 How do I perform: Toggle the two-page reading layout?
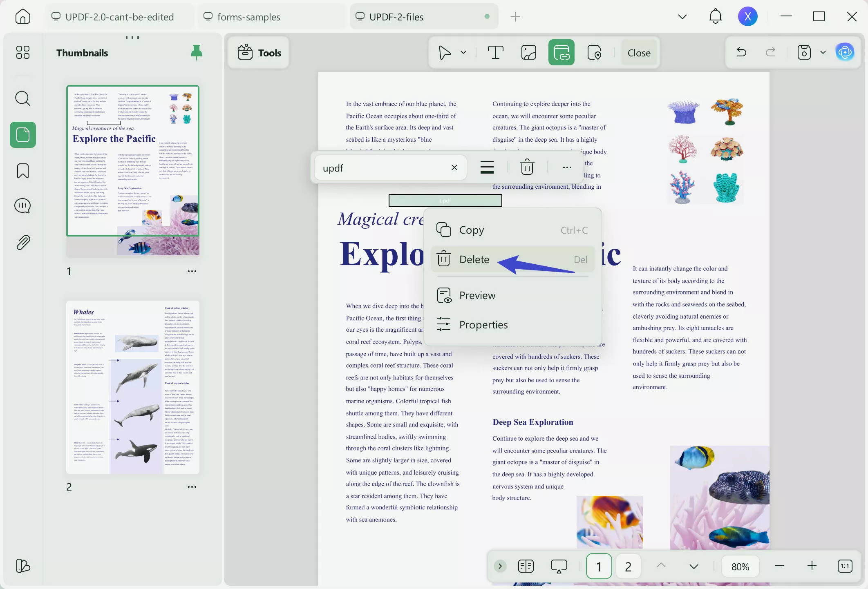point(526,566)
